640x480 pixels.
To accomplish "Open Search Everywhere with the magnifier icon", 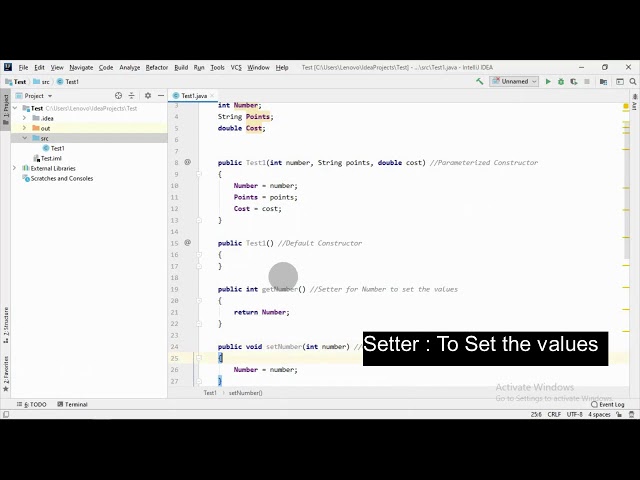I will pos(633,82).
